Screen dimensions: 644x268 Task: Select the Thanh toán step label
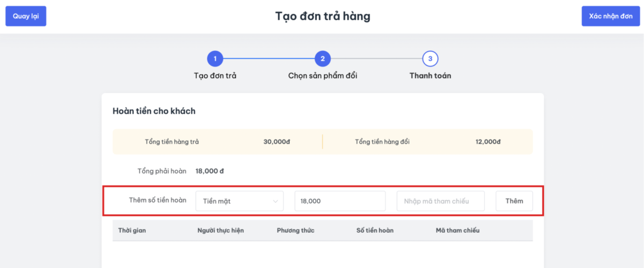point(430,75)
